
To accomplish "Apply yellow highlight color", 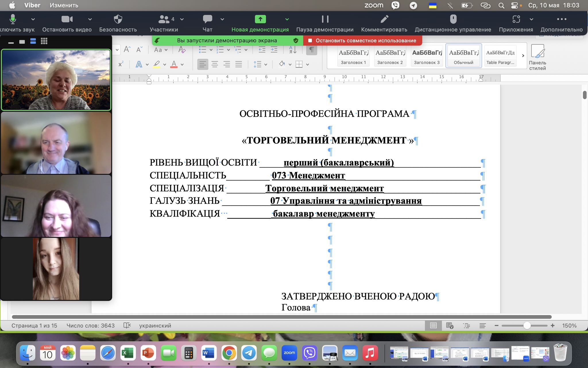I will click(x=156, y=64).
